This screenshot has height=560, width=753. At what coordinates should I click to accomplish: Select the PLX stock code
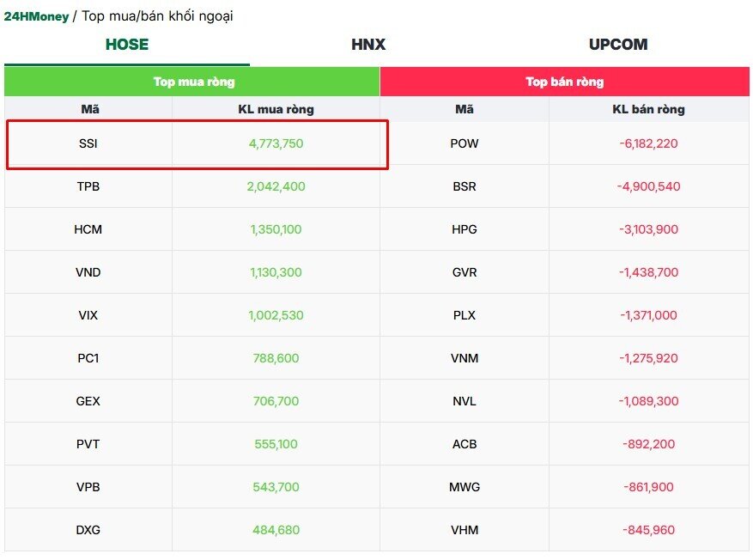click(465, 315)
